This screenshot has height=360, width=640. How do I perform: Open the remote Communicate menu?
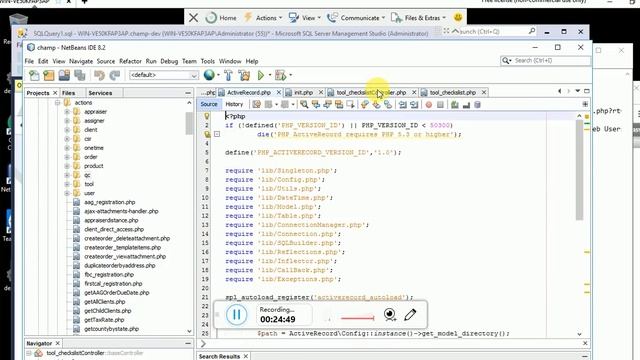pyautogui.click(x=356, y=18)
